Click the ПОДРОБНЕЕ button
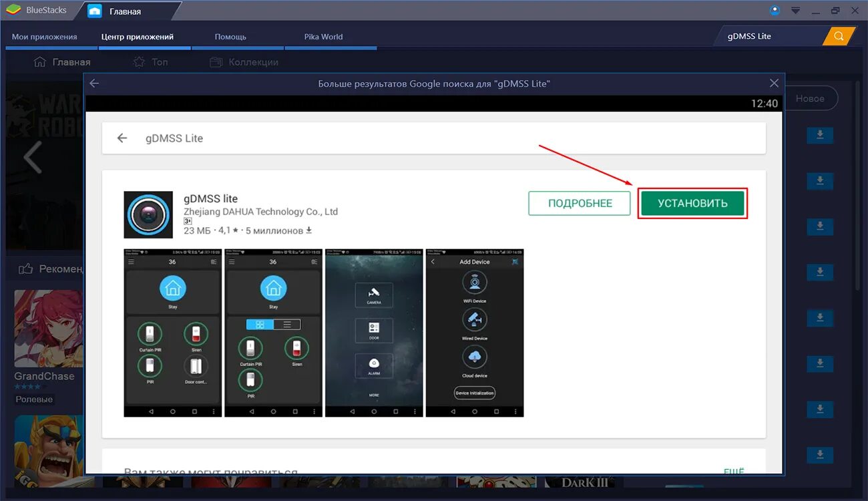 pos(579,203)
